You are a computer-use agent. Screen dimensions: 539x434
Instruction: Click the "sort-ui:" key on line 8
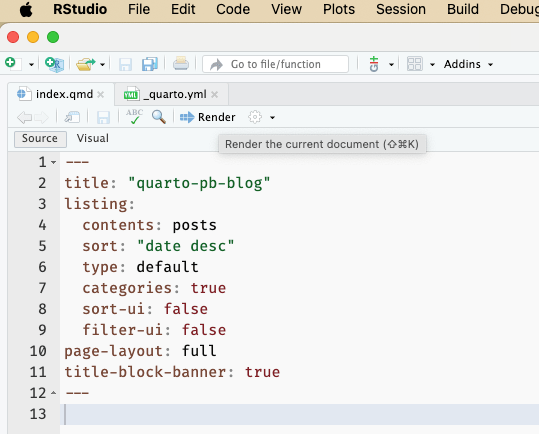click(118, 309)
